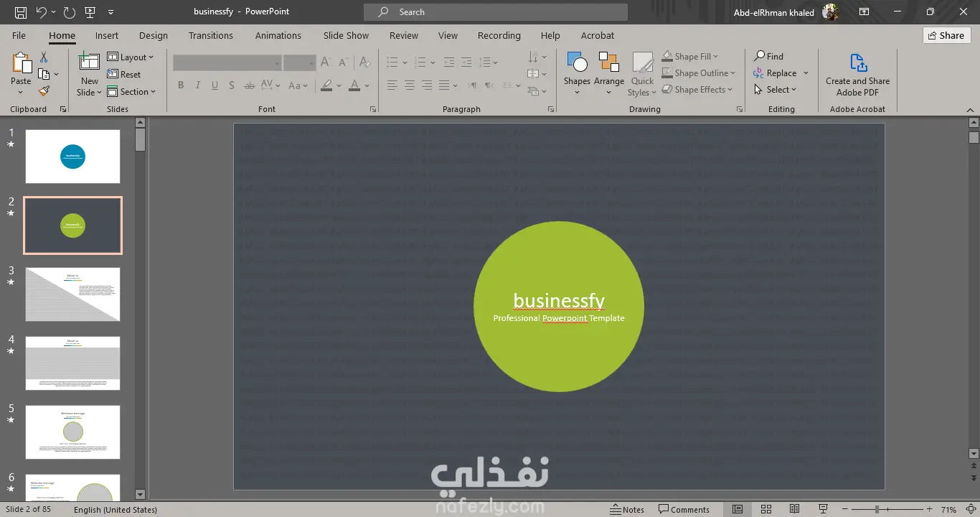This screenshot has height=517, width=980.
Task: Switch to the Transitions tab
Action: point(211,35)
